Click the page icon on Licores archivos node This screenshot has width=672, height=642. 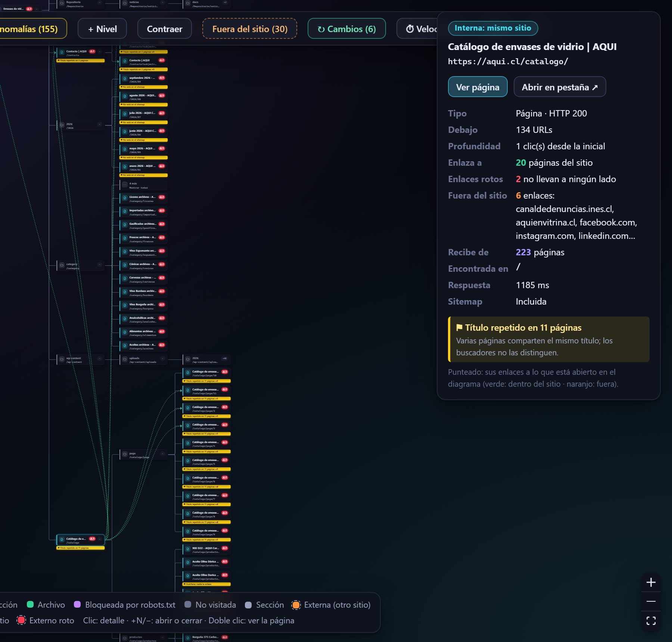(125, 198)
